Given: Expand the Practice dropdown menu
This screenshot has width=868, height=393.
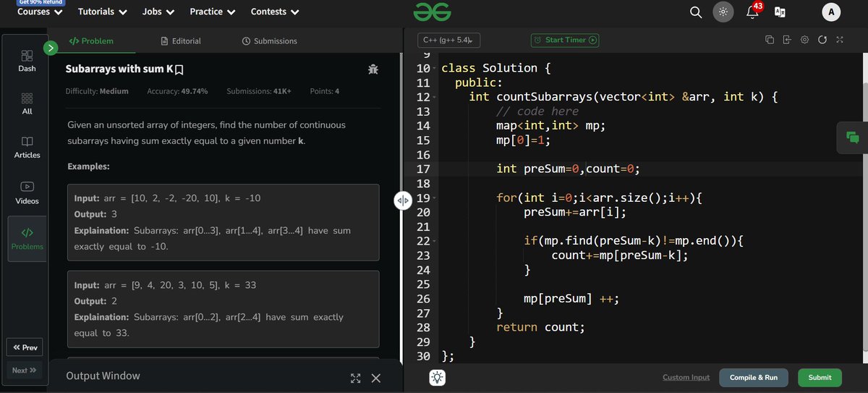Looking at the screenshot, I should pyautogui.click(x=213, y=12).
